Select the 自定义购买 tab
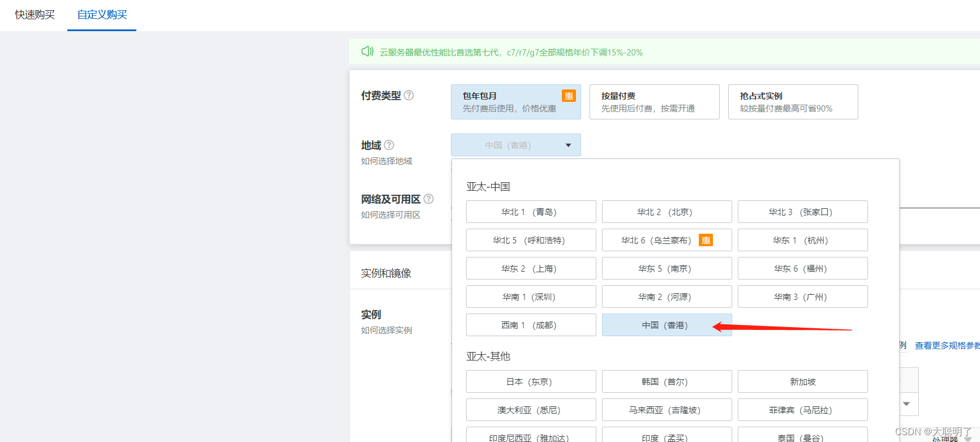Viewport: 980px width, 442px height. click(102, 15)
